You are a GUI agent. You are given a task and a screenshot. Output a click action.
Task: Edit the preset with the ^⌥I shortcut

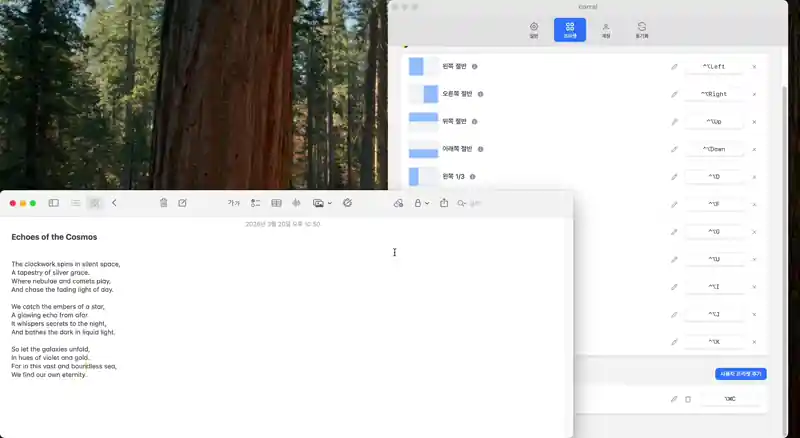click(674, 287)
